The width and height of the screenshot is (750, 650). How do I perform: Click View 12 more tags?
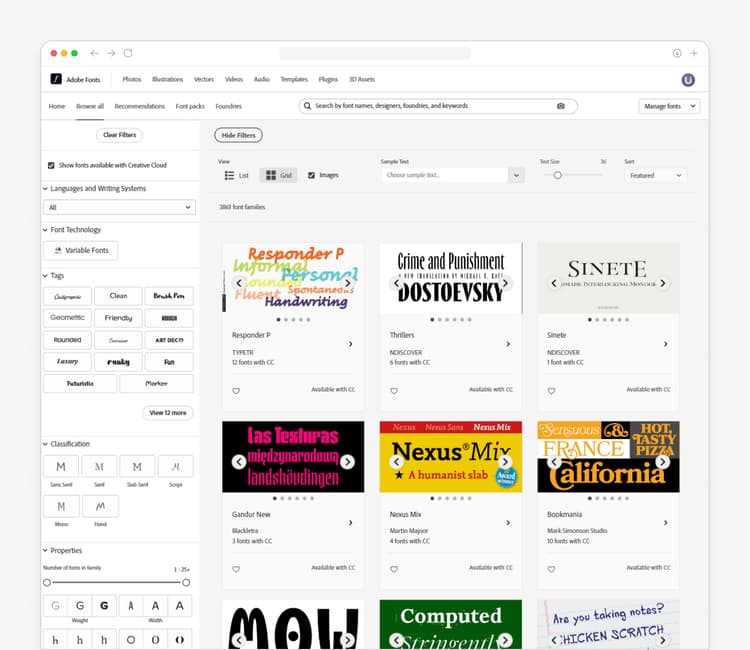click(x=168, y=413)
